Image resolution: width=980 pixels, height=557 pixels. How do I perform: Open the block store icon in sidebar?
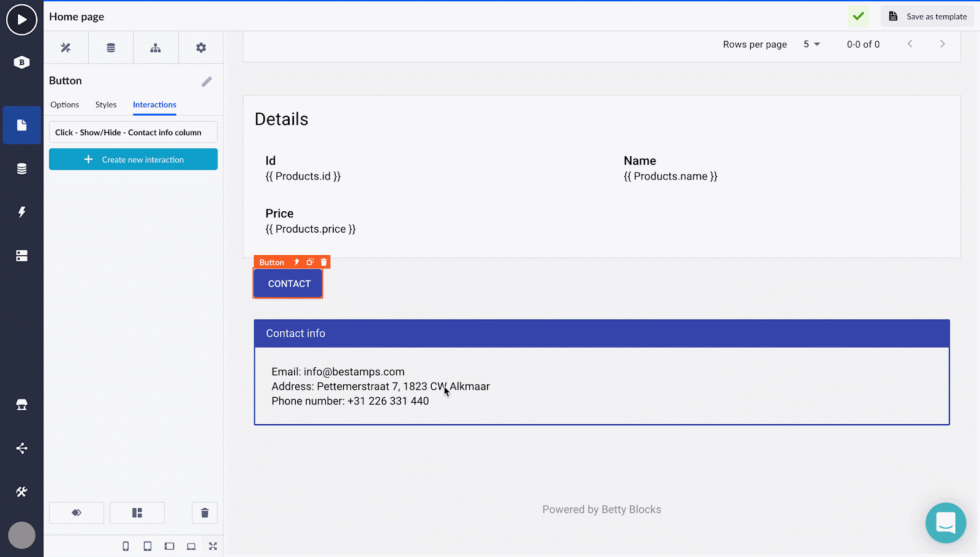[x=21, y=405]
